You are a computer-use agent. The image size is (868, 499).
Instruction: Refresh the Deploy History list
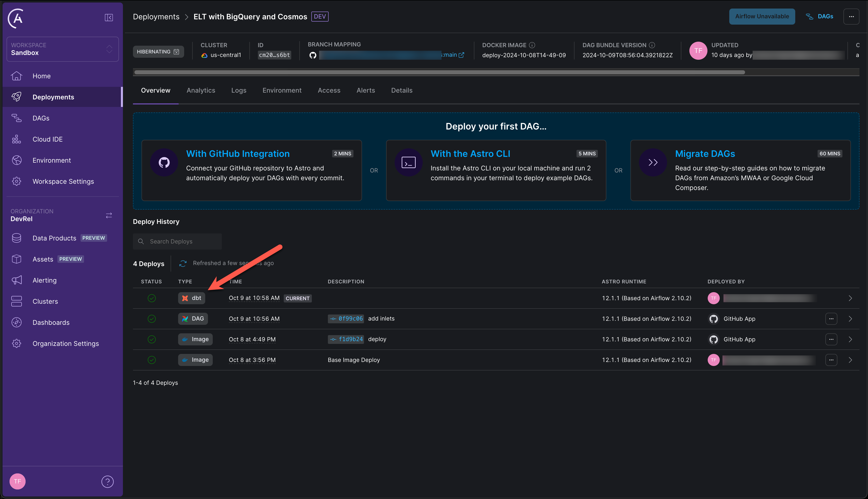pyautogui.click(x=183, y=263)
